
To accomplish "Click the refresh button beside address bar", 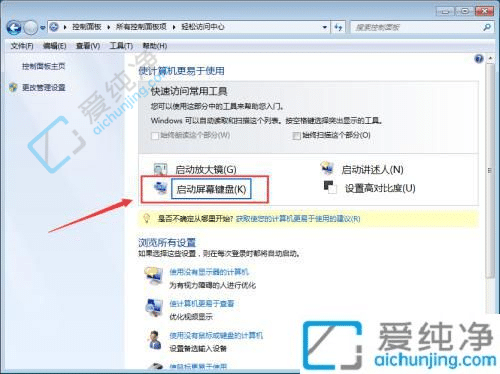I will tap(338, 27).
